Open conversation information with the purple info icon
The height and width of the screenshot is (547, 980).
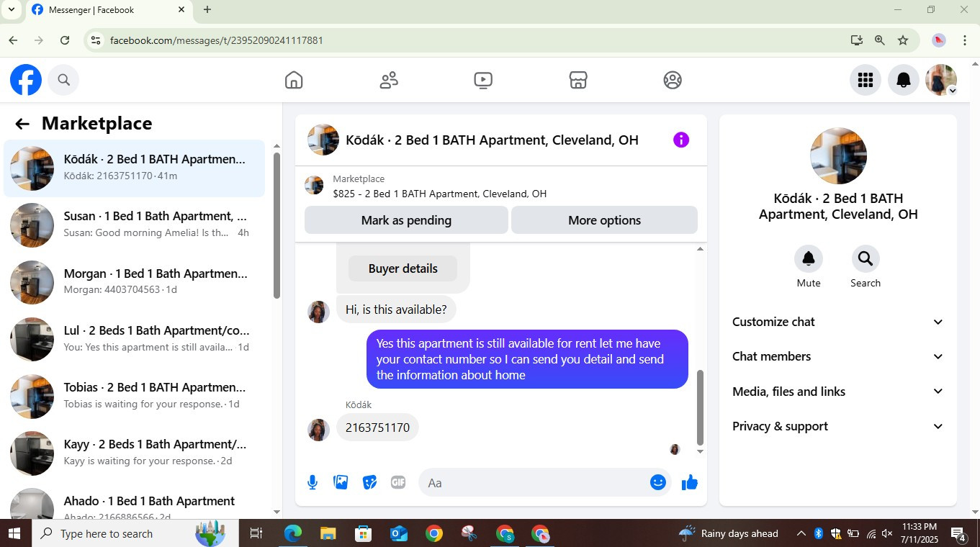681,140
